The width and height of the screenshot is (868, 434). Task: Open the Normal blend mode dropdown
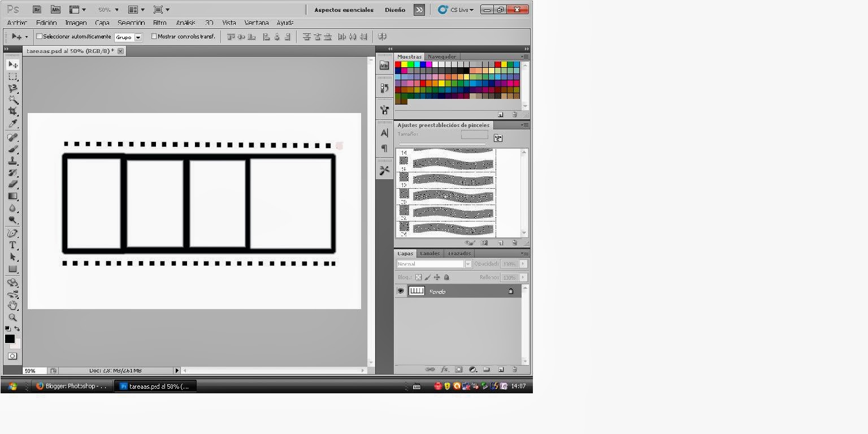tap(434, 264)
